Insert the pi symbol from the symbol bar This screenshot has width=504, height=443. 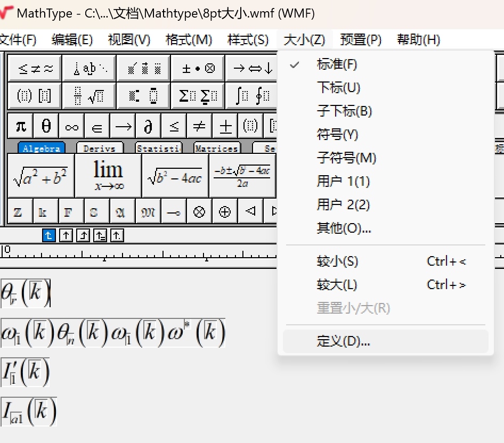20,126
